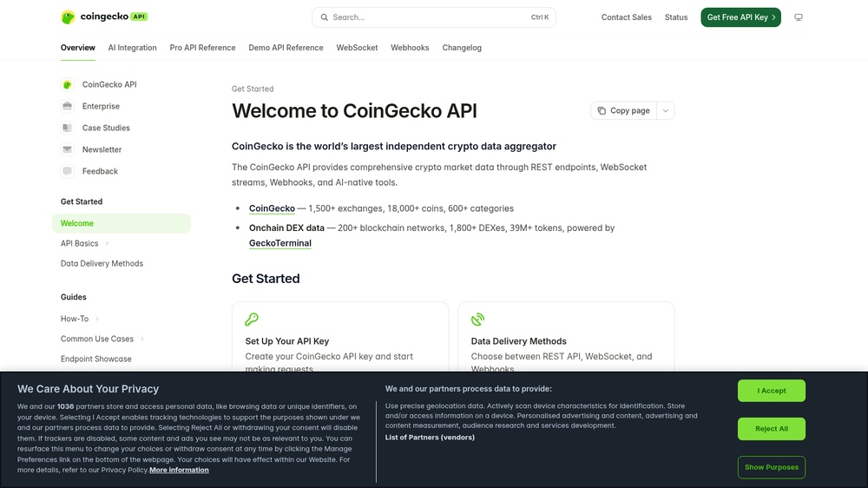Image resolution: width=868 pixels, height=488 pixels.
Task: Switch to the Overview tab
Action: [x=77, y=48]
